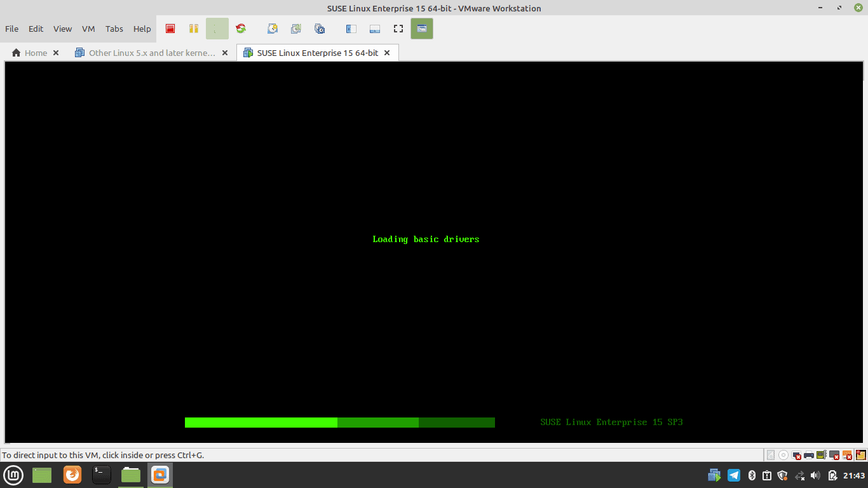This screenshot has height=488, width=868.
Task: Click the update manager shield tray icon
Action: tap(783, 475)
